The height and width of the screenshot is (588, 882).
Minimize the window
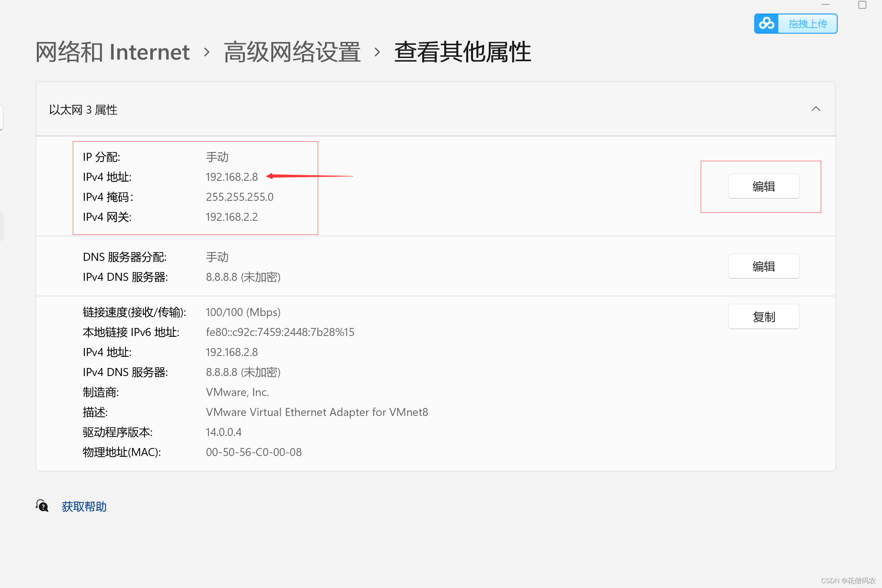pos(826,5)
